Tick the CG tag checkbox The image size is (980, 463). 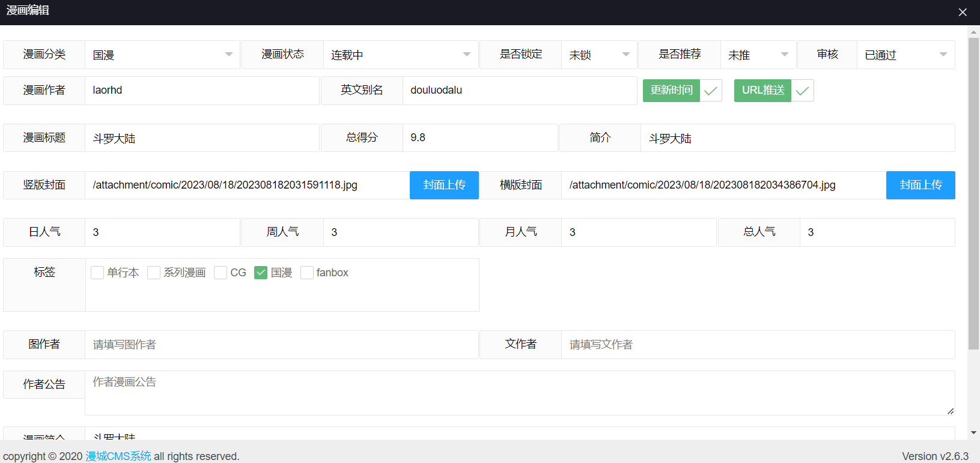221,273
